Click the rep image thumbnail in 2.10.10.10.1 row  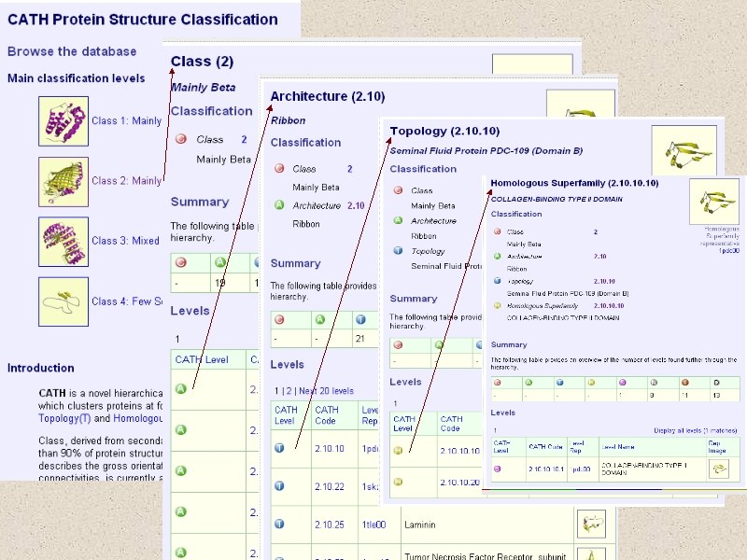(718, 469)
